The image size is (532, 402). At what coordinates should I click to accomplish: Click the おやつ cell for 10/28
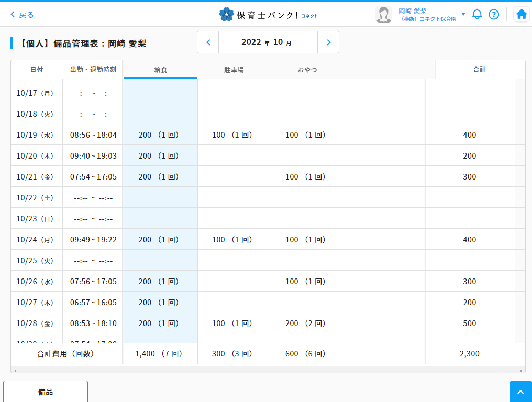tap(306, 323)
